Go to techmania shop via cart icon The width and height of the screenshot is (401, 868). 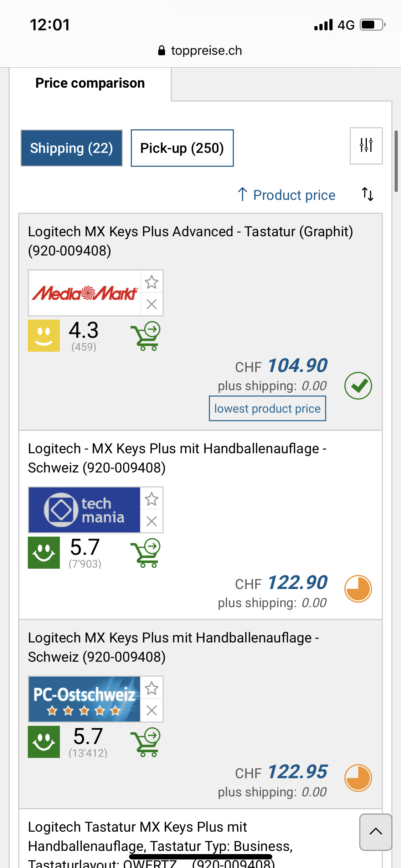click(x=146, y=553)
